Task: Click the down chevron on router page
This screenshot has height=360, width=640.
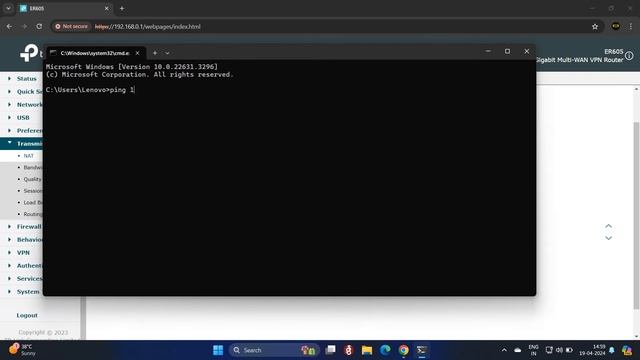Action: click(609, 238)
